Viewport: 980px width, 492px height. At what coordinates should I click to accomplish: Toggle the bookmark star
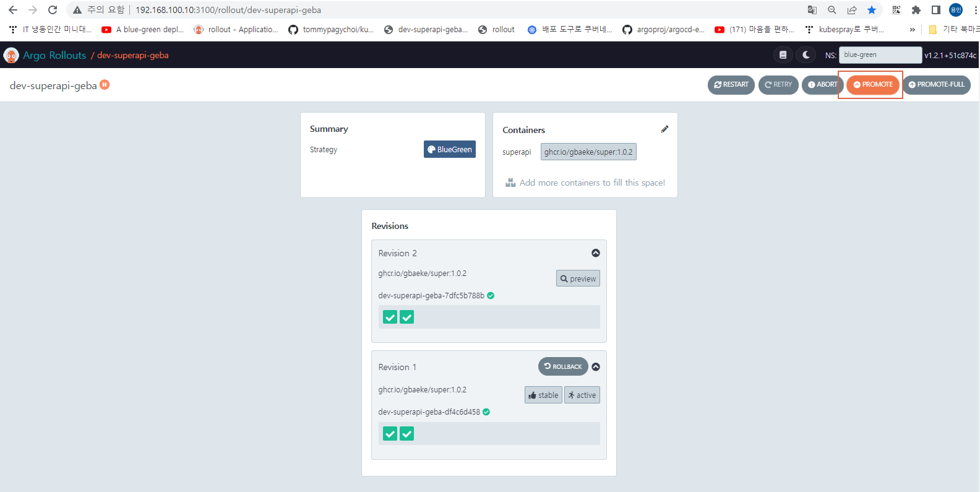pyautogui.click(x=872, y=10)
